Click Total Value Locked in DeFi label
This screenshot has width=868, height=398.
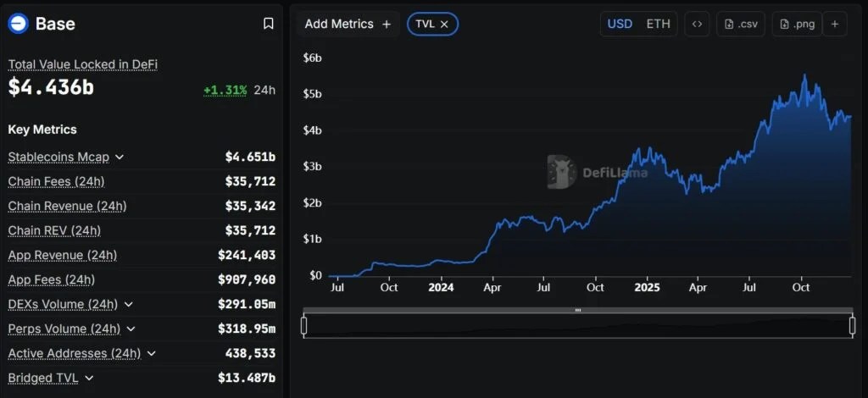point(82,64)
